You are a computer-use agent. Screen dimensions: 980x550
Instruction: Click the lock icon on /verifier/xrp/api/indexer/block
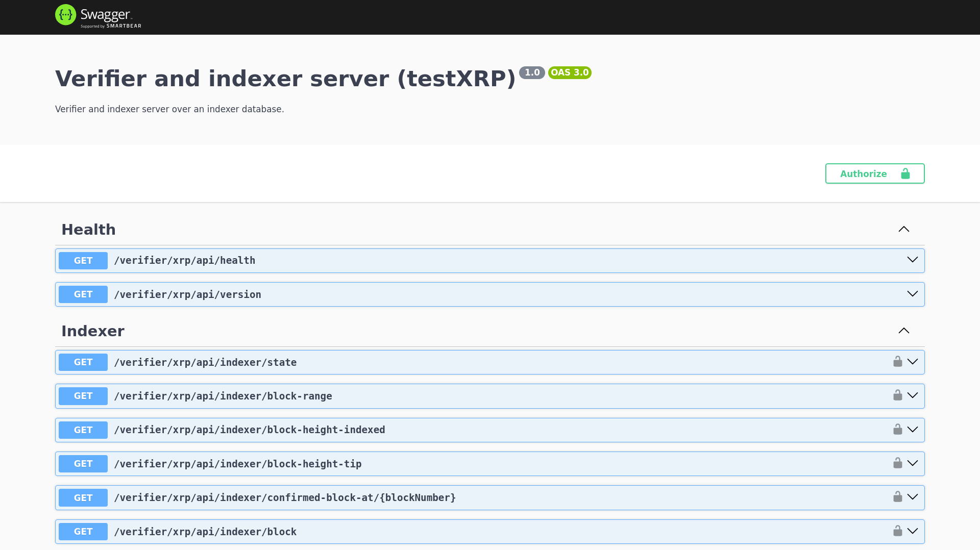pyautogui.click(x=898, y=531)
